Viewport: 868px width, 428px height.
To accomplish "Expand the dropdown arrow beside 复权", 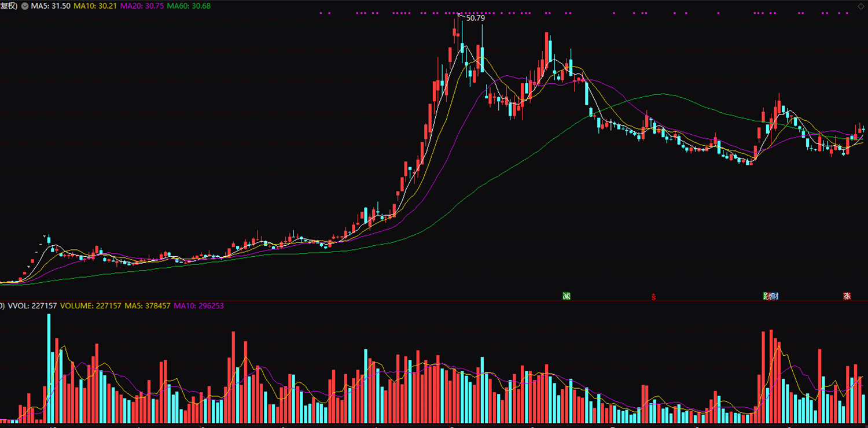I will pos(25,6).
